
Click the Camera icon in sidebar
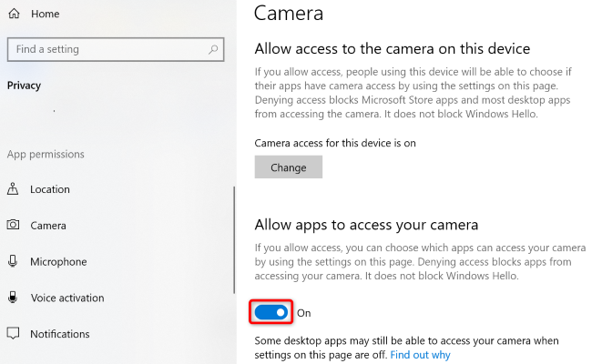(x=14, y=226)
